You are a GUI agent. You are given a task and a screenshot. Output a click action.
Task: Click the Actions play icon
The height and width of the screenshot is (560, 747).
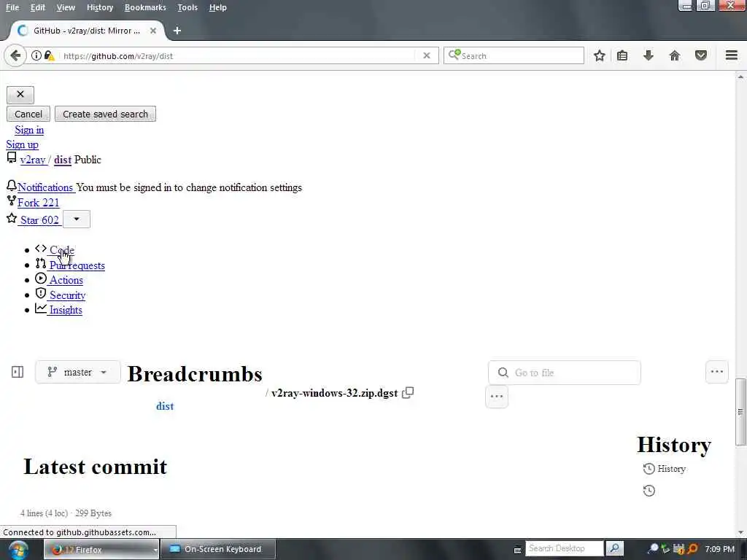41,279
